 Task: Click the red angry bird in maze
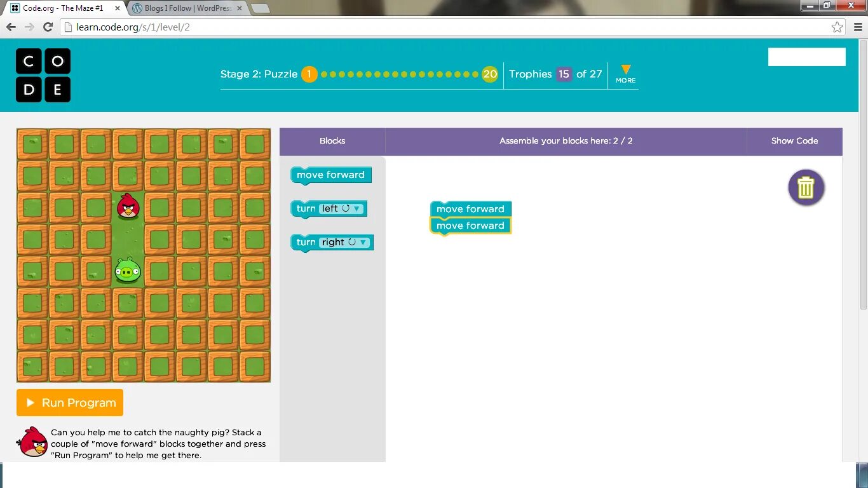click(128, 207)
